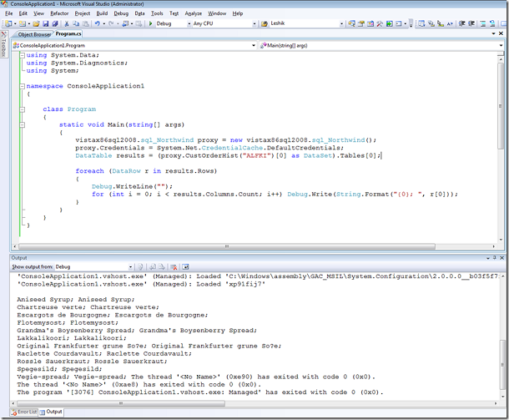Select the Output tab at bottom
Image resolution: width=509 pixels, height=420 pixels.
click(51, 412)
